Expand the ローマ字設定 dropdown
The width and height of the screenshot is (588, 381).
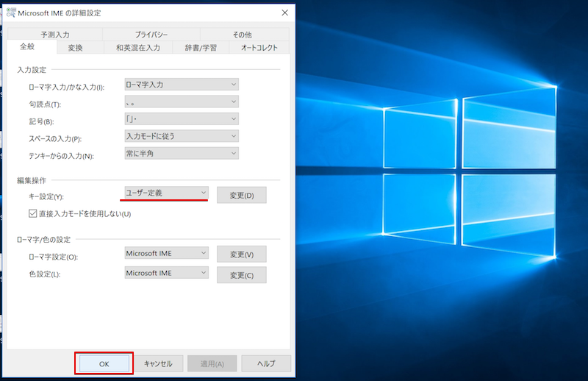(166, 253)
